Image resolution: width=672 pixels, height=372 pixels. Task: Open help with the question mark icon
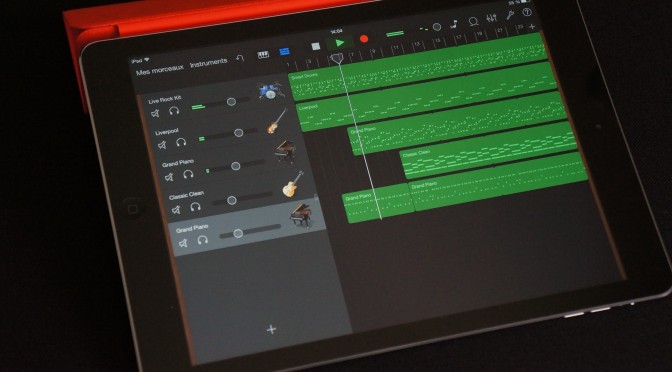(527, 12)
